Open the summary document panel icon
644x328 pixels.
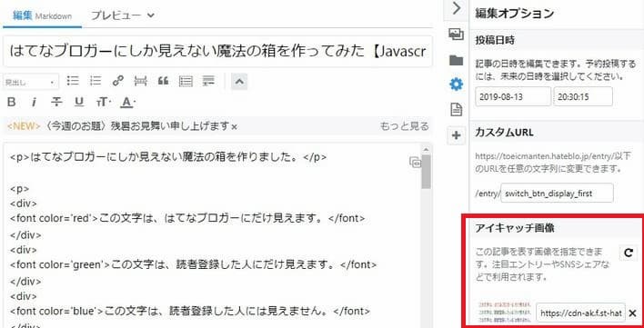(x=456, y=110)
